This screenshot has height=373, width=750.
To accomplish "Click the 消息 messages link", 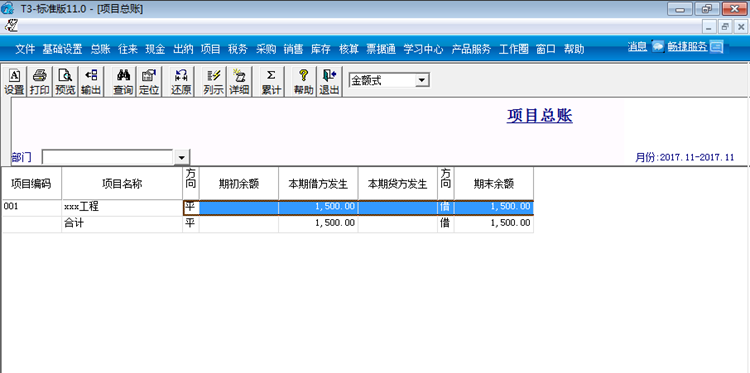I will pyautogui.click(x=637, y=47).
